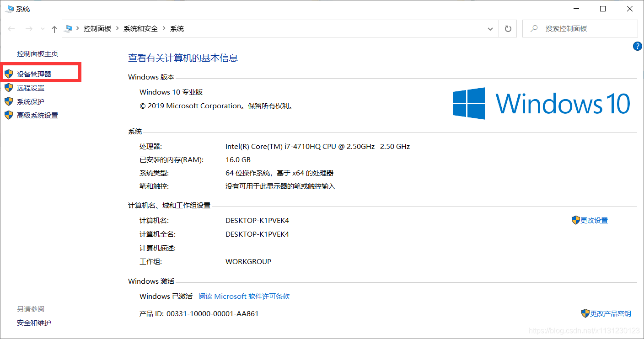Click the text Windows 10 专业版
This screenshot has width=644, height=339.
point(171,92)
